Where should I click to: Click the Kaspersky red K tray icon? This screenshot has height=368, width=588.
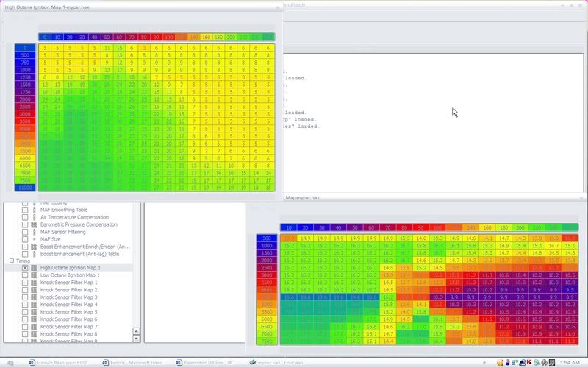click(528, 362)
